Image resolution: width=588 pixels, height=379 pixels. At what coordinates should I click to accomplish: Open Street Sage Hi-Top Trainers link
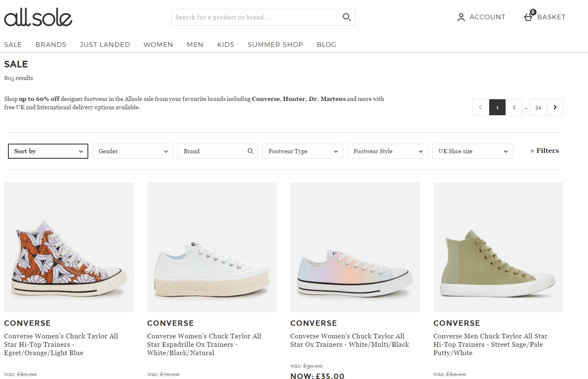tap(490, 345)
